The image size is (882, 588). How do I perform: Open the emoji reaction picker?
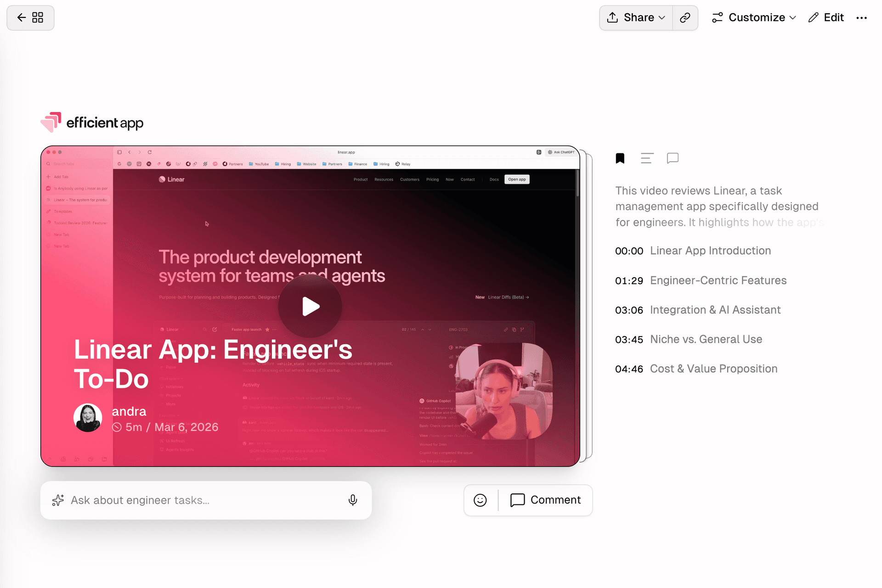(x=481, y=500)
